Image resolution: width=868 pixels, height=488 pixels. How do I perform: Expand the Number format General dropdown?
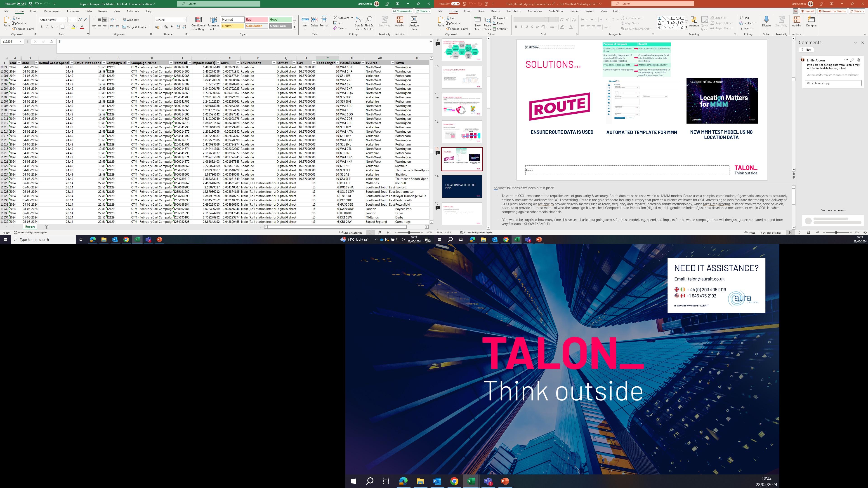pos(185,20)
